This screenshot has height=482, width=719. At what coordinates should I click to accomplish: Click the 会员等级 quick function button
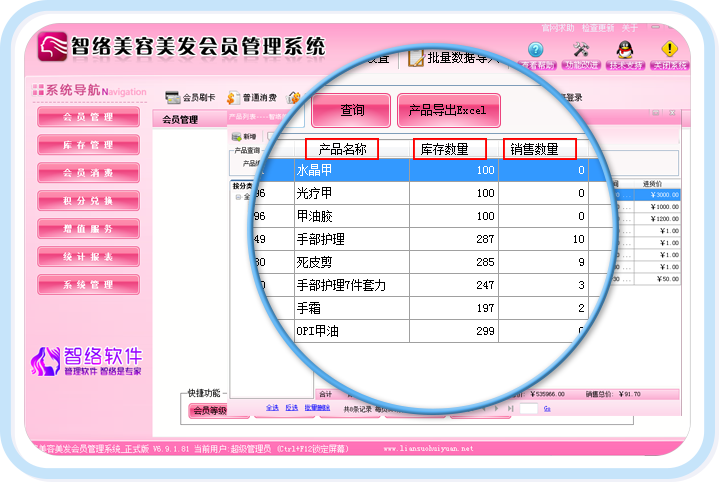pyautogui.click(x=210, y=410)
